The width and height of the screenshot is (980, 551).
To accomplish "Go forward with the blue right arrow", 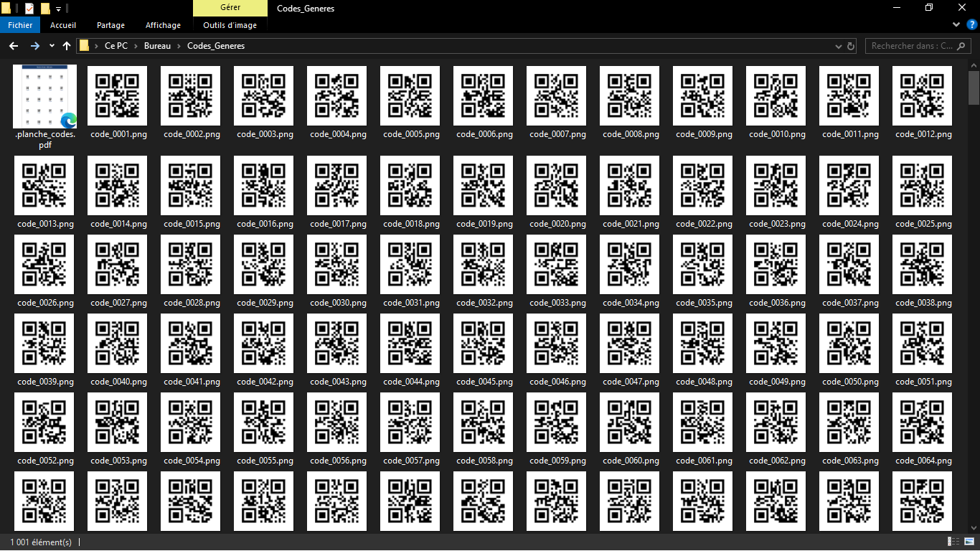I will pyautogui.click(x=35, y=46).
